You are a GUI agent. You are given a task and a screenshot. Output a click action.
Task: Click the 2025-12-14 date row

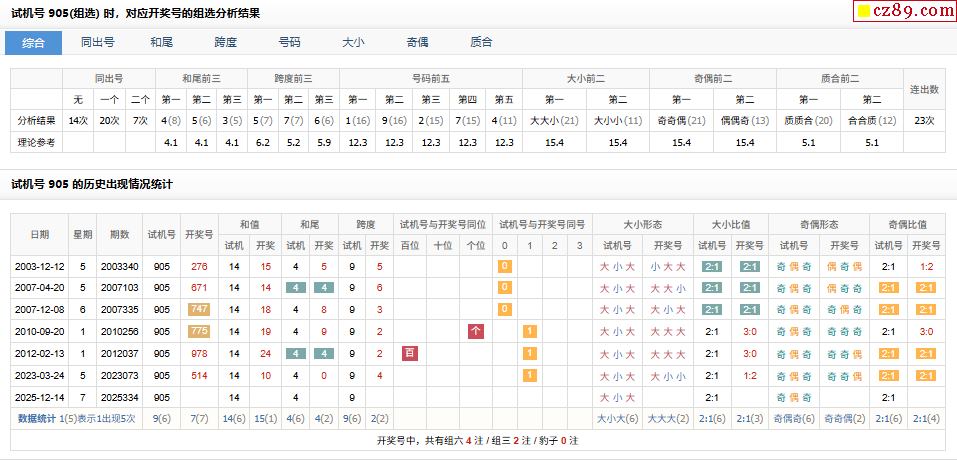click(39, 397)
